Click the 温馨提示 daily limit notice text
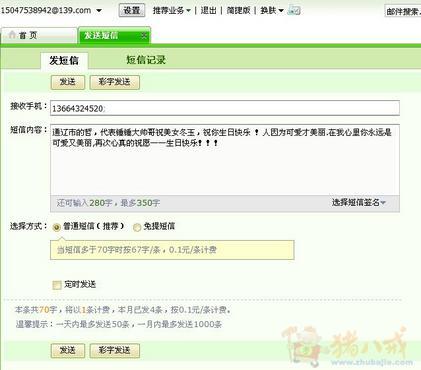Image resolution: width=421 pixels, height=370 pixels. click(119, 324)
